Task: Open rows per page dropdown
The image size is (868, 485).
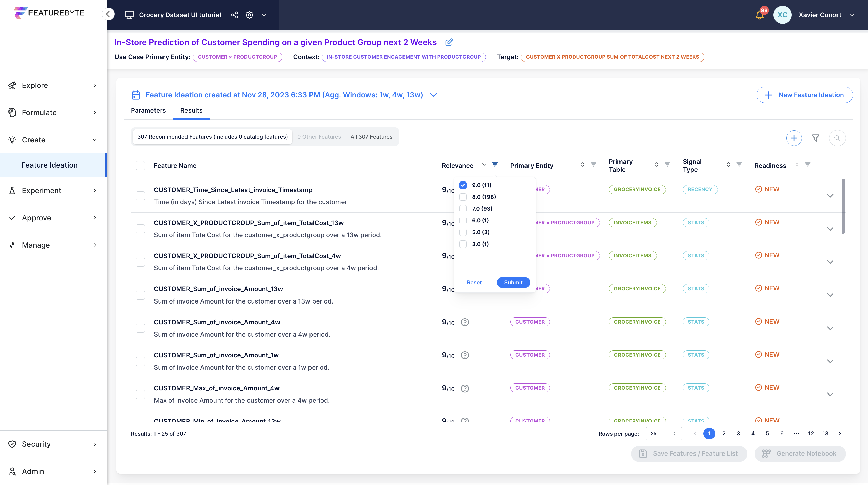Action: [x=663, y=433]
